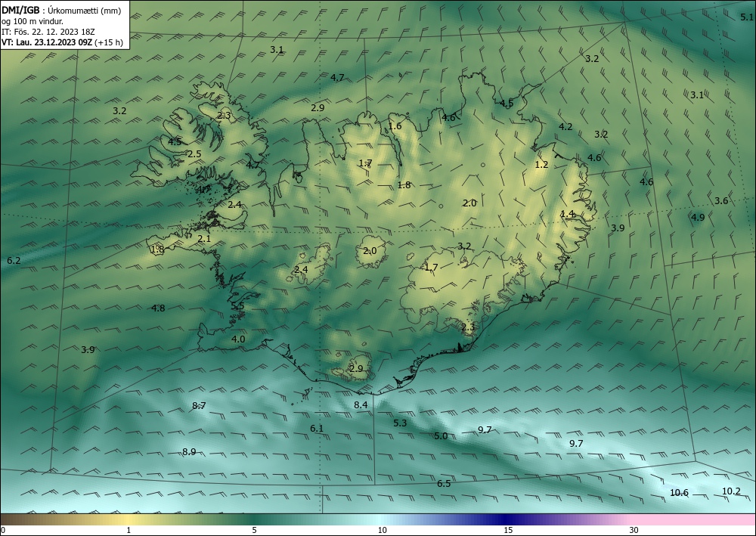Screen dimensions: 756x536
Task: Click the 5.3 value on the map
Action: (400, 423)
